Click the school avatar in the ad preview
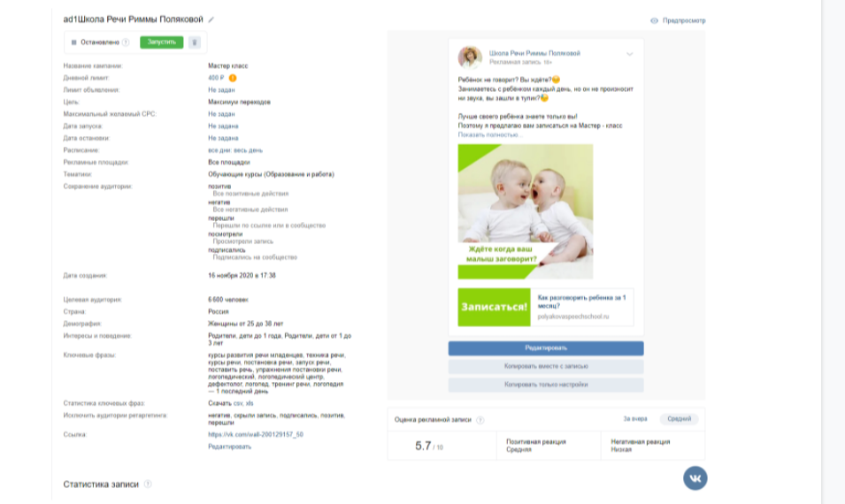Image resolution: width=845 pixels, height=504 pixels. tap(470, 57)
